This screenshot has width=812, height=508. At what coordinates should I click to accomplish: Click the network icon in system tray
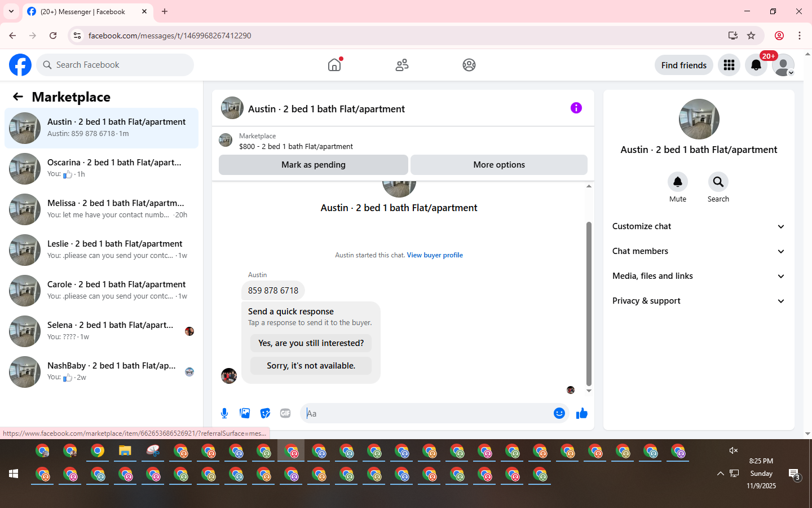point(734,474)
